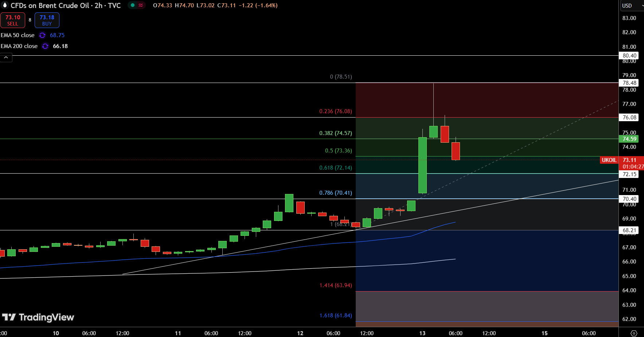Click the Brent Crude oil drop symbol icon
The height and width of the screenshot is (337, 644).
click(x=5, y=5)
